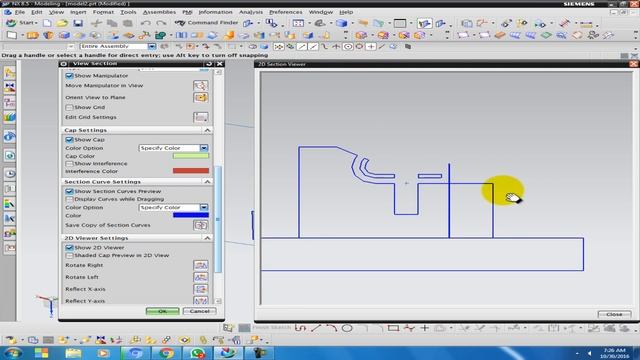
Task: Click the OK button in View Section
Action: (x=162, y=311)
